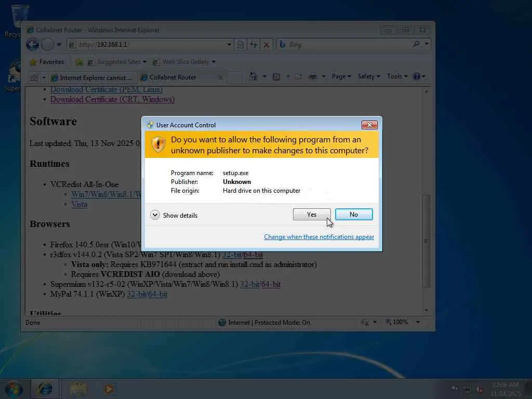Open Supermium 64-bit download link

pos(271,284)
